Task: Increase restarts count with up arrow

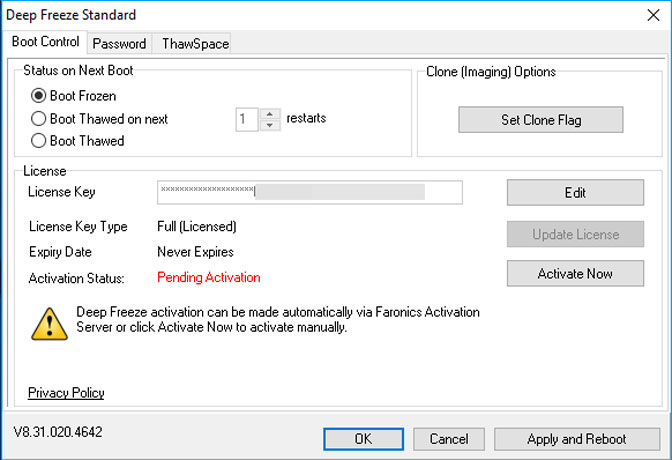Action: [x=270, y=114]
